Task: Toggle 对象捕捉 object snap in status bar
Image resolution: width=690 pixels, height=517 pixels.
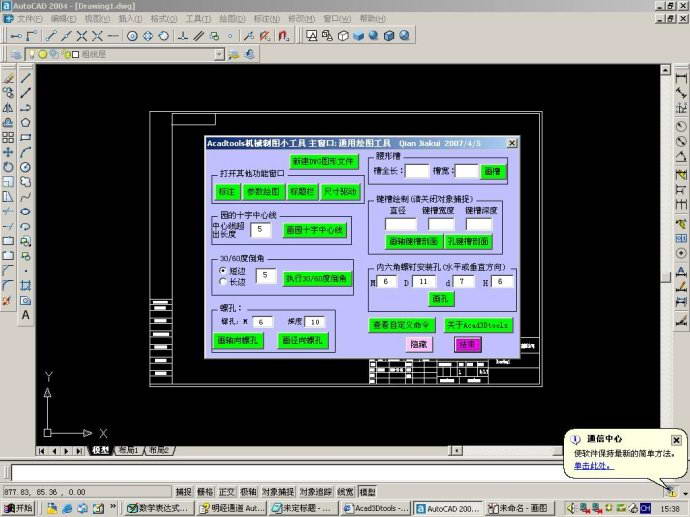Action: tap(278, 492)
